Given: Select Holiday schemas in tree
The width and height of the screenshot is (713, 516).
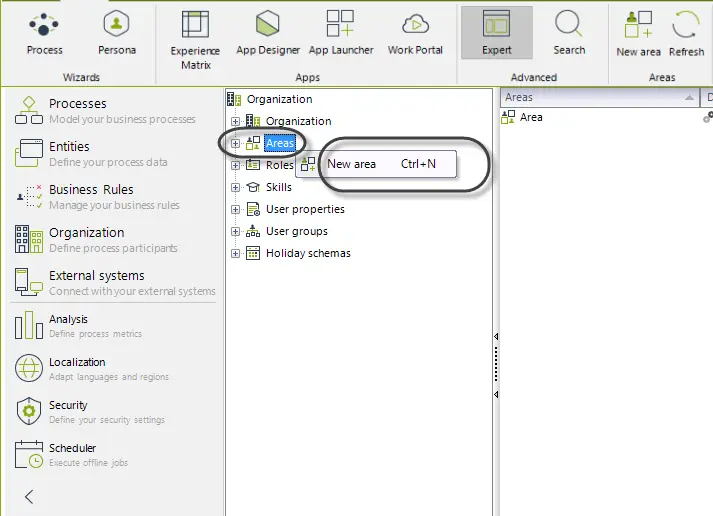Looking at the screenshot, I should click(x=308, y=253).
